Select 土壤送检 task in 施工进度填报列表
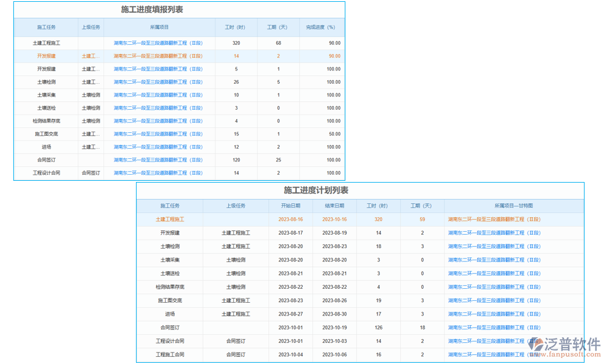 click(46, 108)
